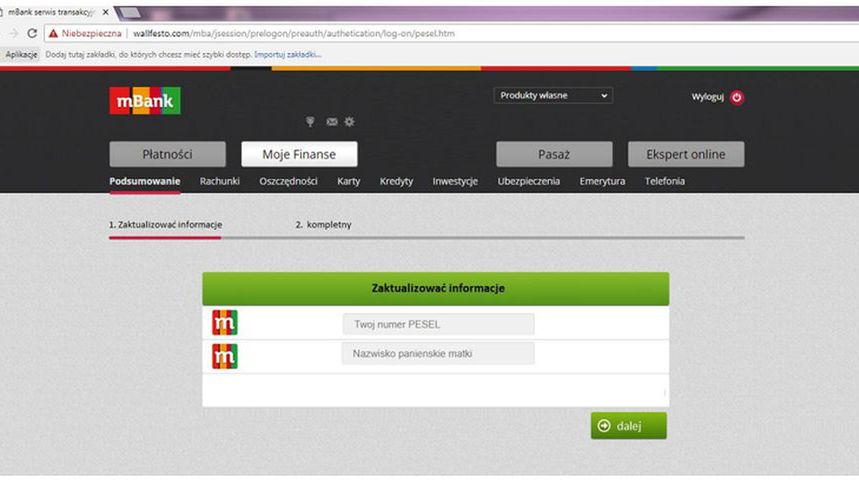Open the Produkty własne dropdown
This screenshot has height=484, width=859.
(553, 95)
